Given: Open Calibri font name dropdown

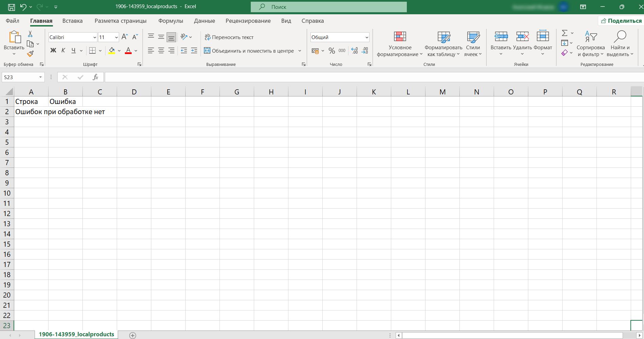Looking at the screenshot, I should 95,37.
